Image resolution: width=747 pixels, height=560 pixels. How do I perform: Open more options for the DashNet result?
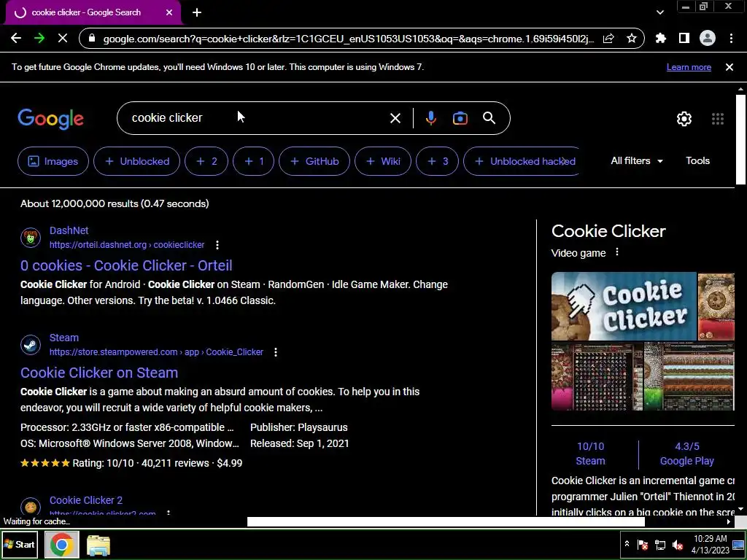pos(217,245)
